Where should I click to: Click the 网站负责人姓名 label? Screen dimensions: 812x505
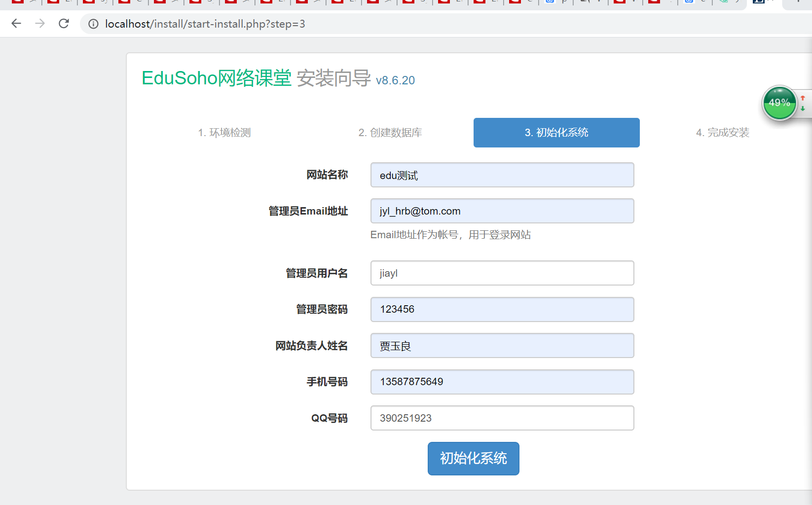pyautogui.click(x=311, y=346)
